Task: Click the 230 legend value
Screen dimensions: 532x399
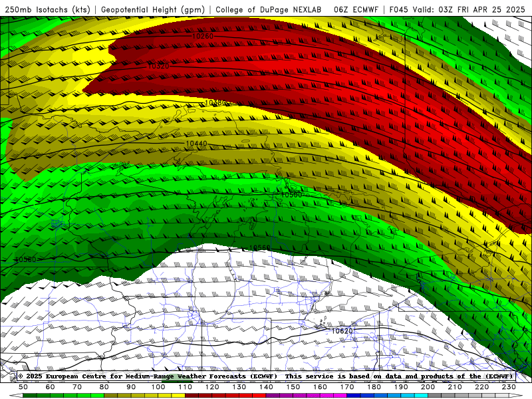Action: click(509, 387)
